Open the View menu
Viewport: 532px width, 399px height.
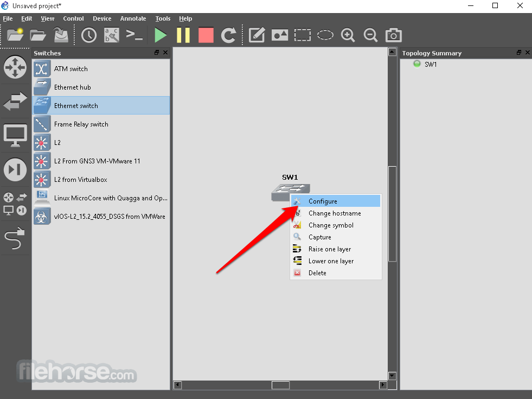[x=48, y=18]
